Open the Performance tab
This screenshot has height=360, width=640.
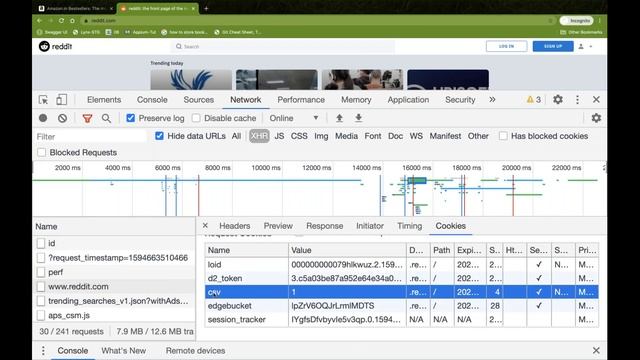pyautogui.click(x=301, y=100)
